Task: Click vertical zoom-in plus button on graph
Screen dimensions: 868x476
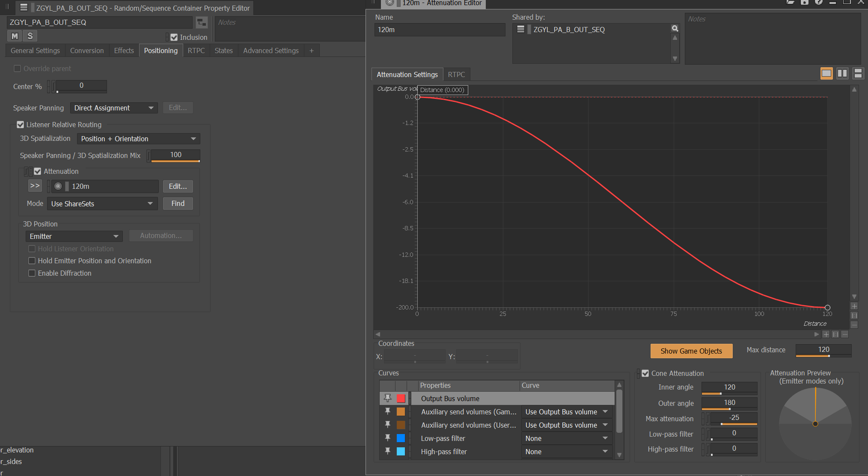Action: point(854,306)
